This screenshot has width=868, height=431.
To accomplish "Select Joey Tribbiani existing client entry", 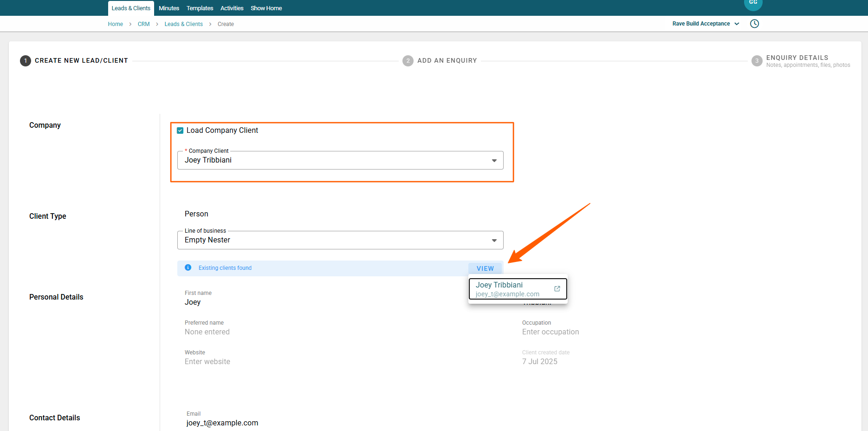I will tap(518, 289).
